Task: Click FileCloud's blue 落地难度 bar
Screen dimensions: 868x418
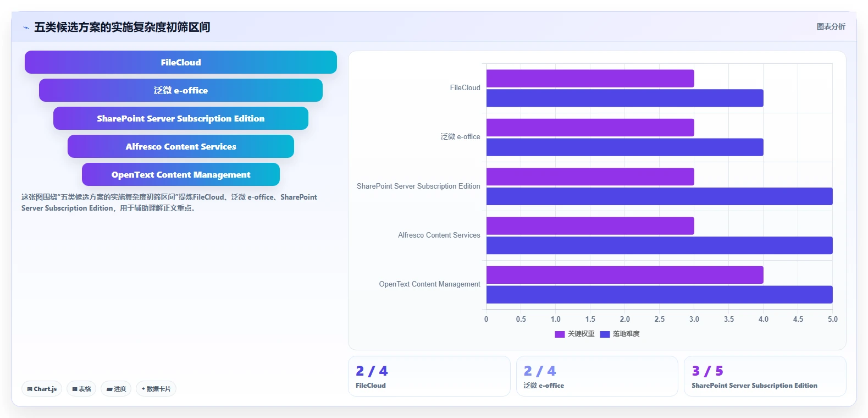Action: pos(624,98)
